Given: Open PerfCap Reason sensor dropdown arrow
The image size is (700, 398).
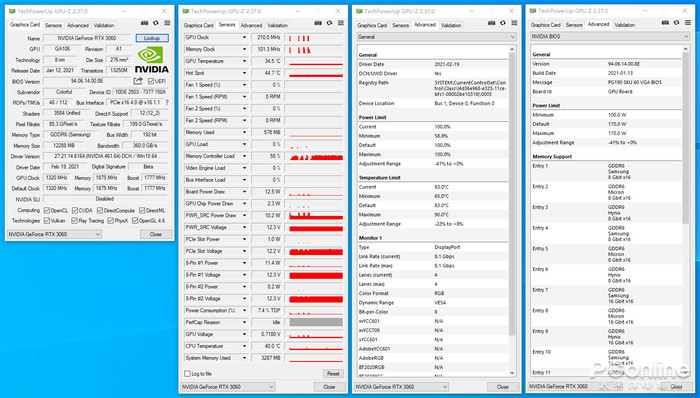Looking at the screenshot, I should coord(244,322).
